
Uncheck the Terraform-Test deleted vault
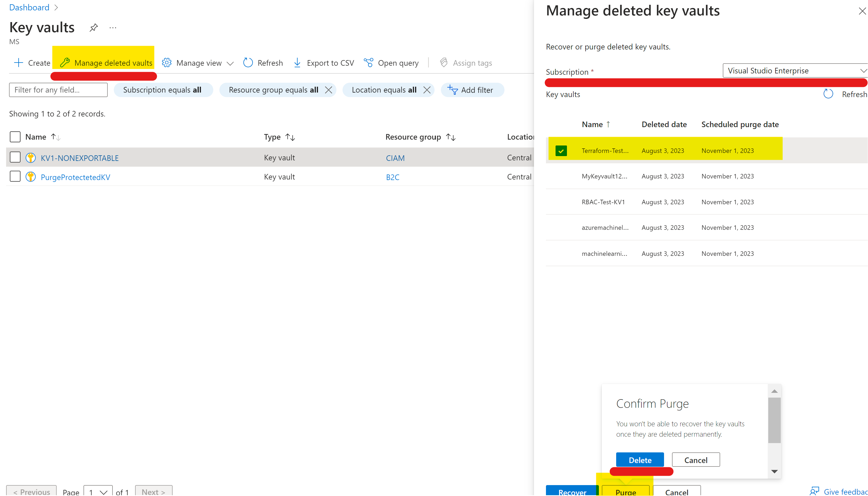[561, 150]
